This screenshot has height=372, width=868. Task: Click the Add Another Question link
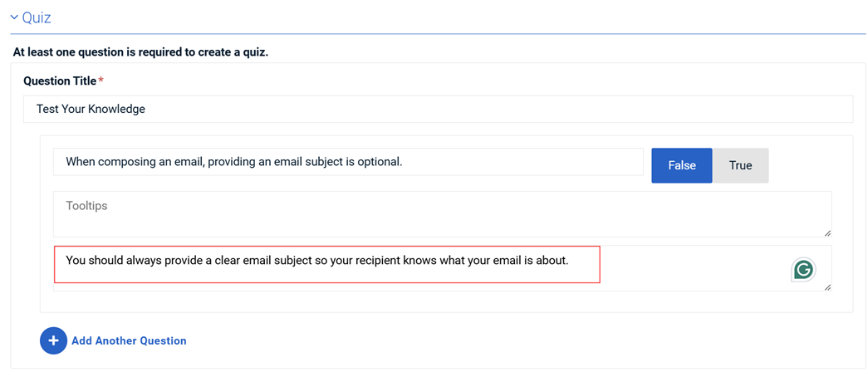(129, 340)
